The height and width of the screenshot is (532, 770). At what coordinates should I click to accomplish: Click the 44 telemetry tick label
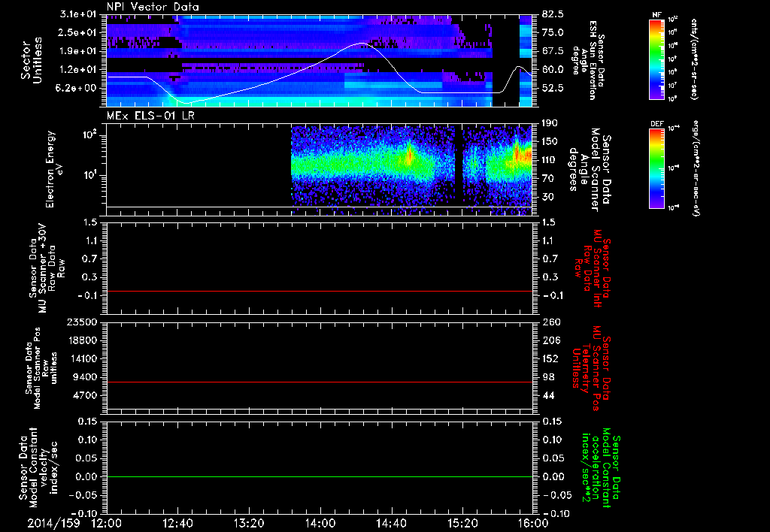548,395
